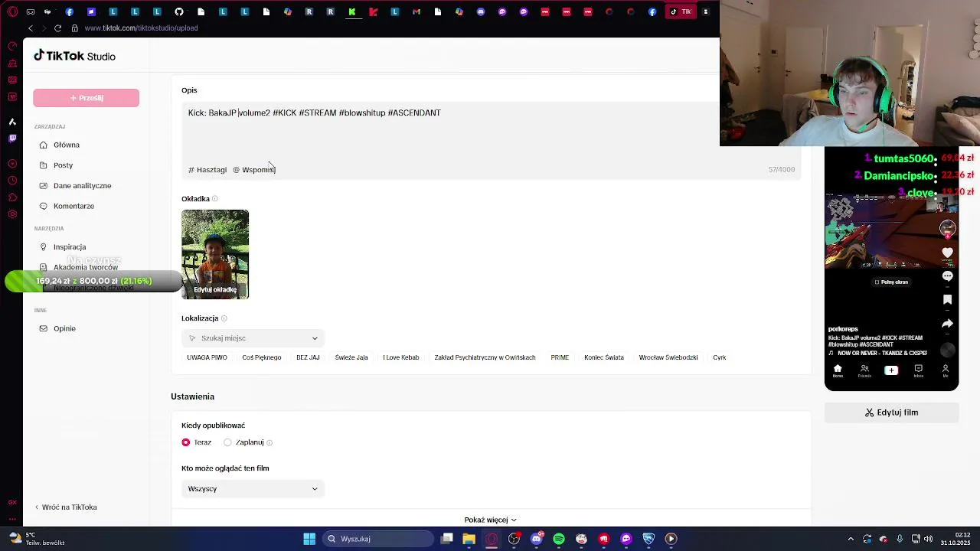
Task: Click the bookmark save icon in preview
Action: (x=948, y=300)
